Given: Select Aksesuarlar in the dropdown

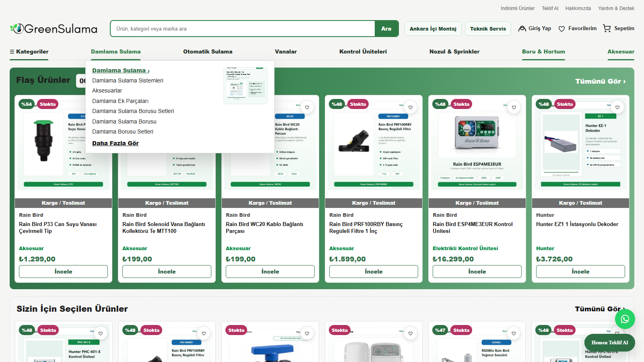Looking at the screenshot, I should 107,90.
